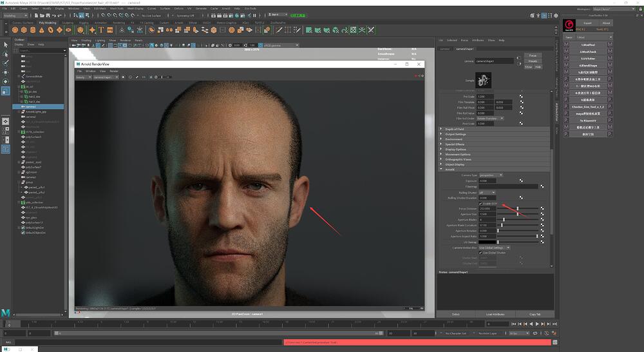Click the Exposure value field
The image size is (644, 352).
[x=488, y=181]
